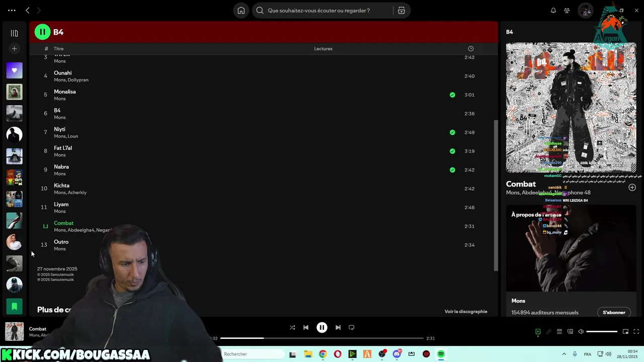
Task: Skip to the previous track
Action: [x=305, y=327]
